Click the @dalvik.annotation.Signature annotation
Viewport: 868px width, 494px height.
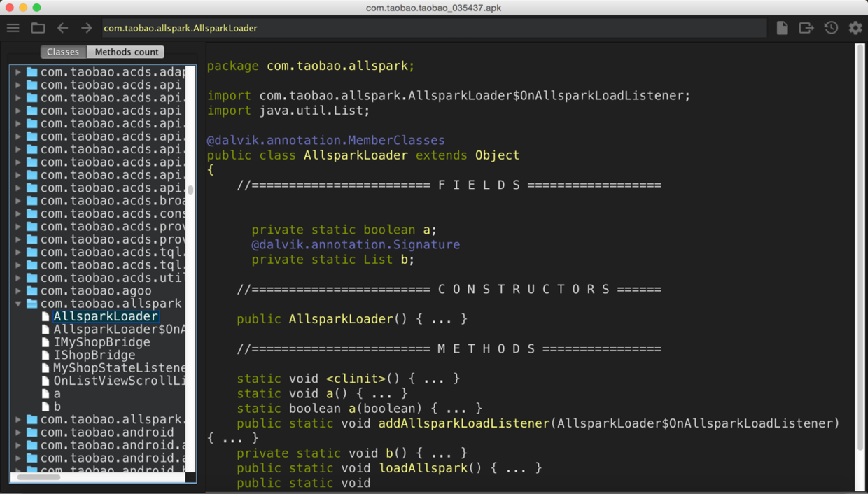pyautogui.click(x=356, y=244)
